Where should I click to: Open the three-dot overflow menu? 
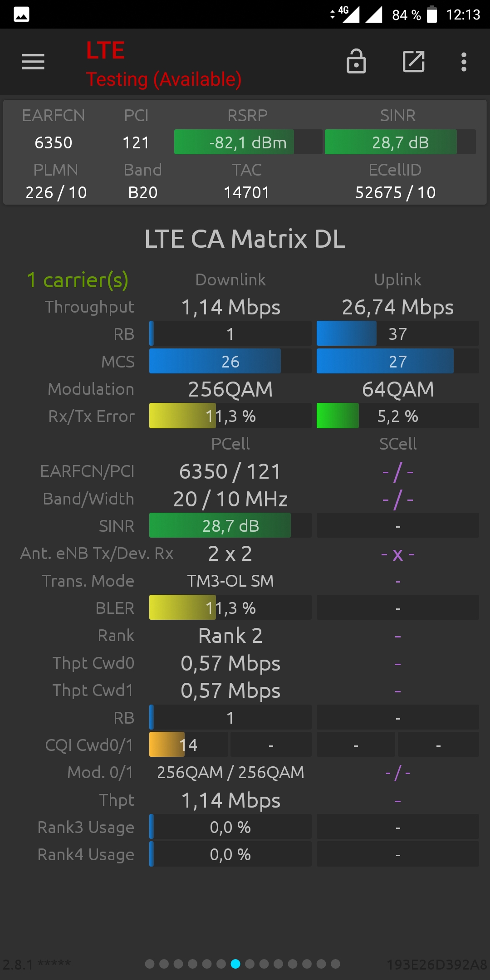tap(464, 62)
